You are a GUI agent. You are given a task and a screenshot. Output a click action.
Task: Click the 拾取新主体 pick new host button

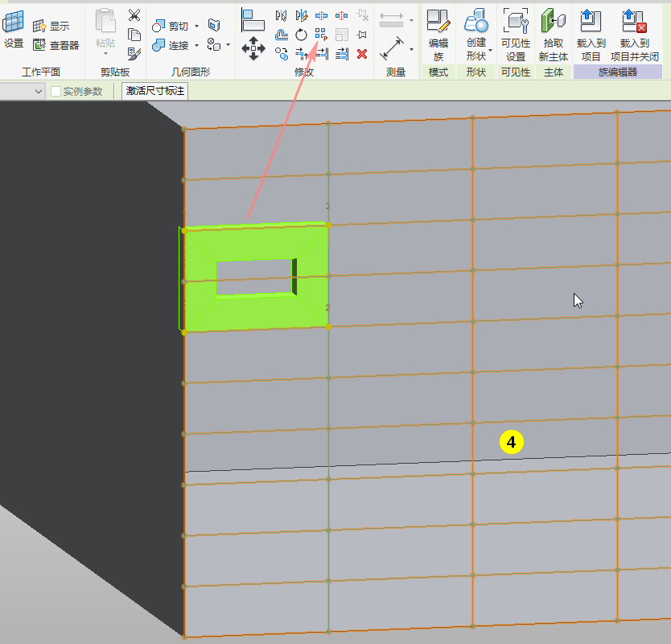[553, 35]
